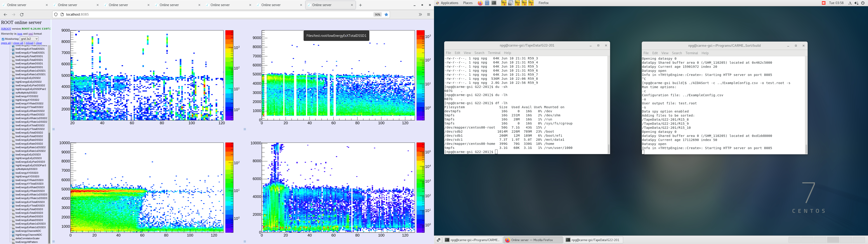Toggle the Monitoring checkbox
This screenshot has width=868, height=244.
point(3,39)
